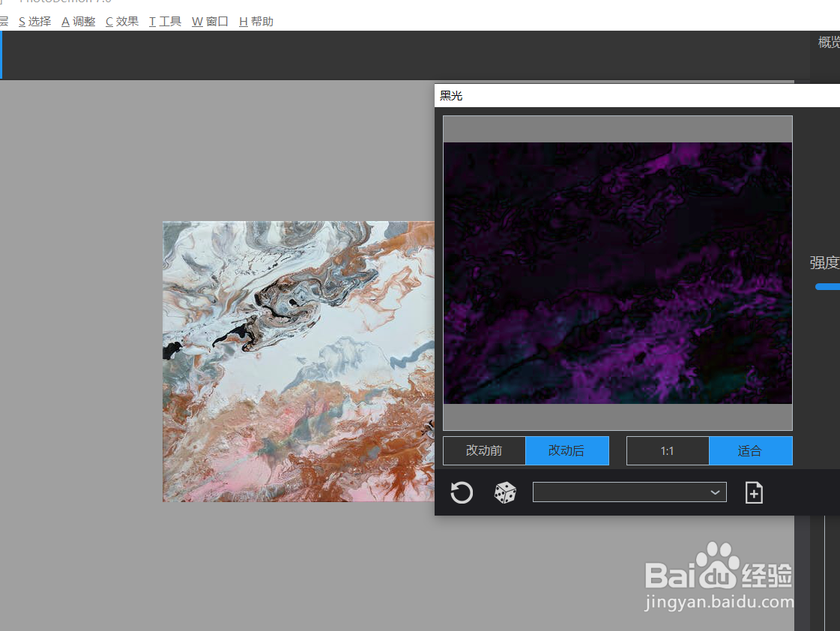This screenshot has height=631, width=840.
Task: Open the A 调整 menu
Action: [x=78, y=22]
